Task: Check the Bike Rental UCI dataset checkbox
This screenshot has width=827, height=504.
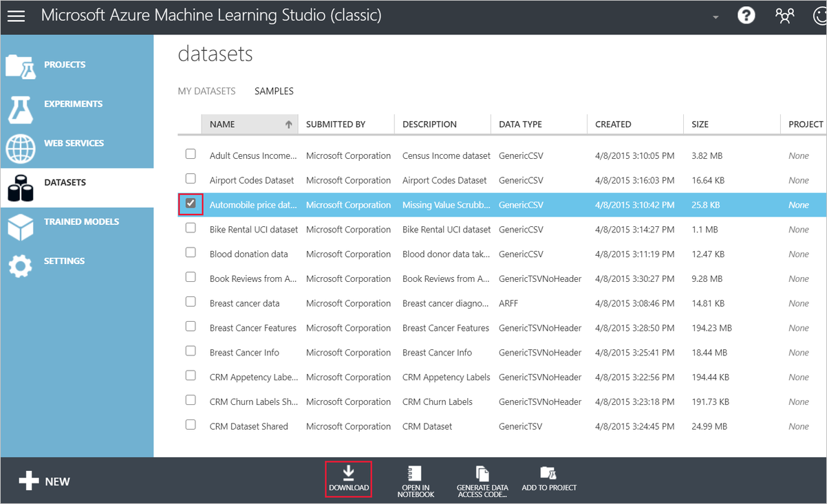Action: [x=191, y=228]
